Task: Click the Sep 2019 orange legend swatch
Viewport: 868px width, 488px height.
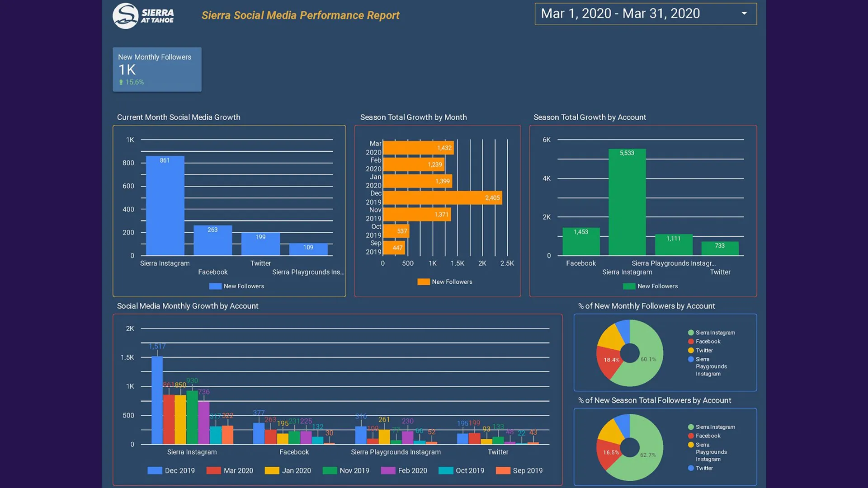Action: (x=503, y=470)
